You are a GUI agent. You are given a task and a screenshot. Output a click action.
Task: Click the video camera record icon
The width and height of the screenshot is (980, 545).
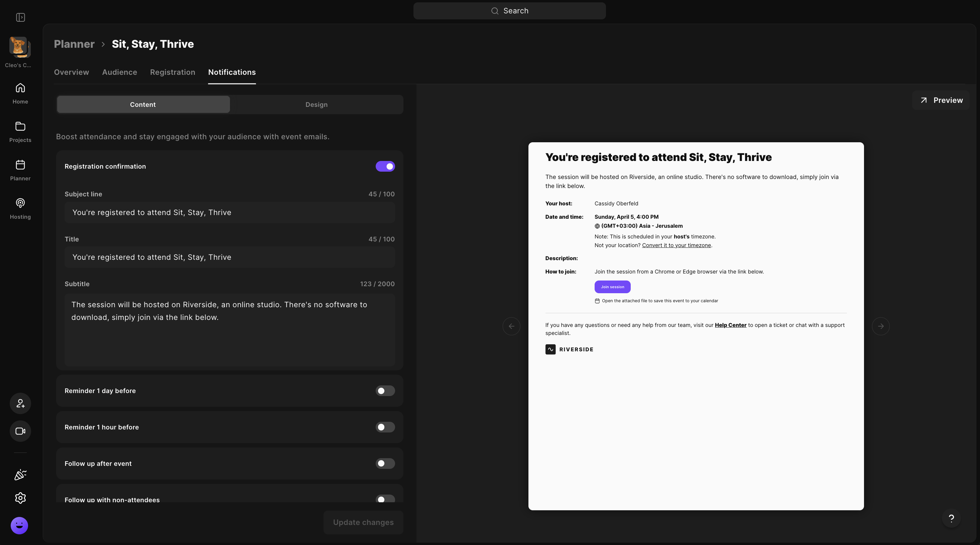click(20, 431)
